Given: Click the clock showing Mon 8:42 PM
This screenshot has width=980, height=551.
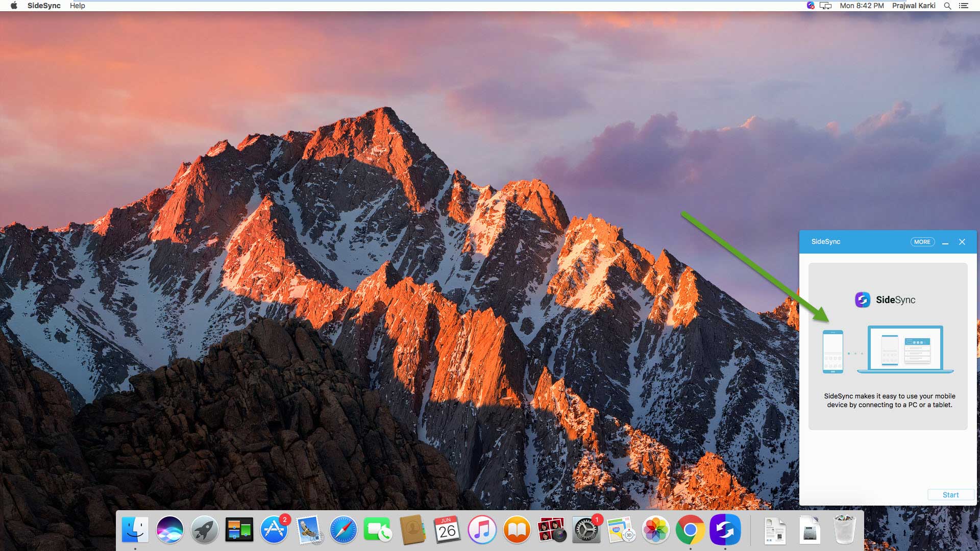Looking at the screenshot, I should [862, 6].
